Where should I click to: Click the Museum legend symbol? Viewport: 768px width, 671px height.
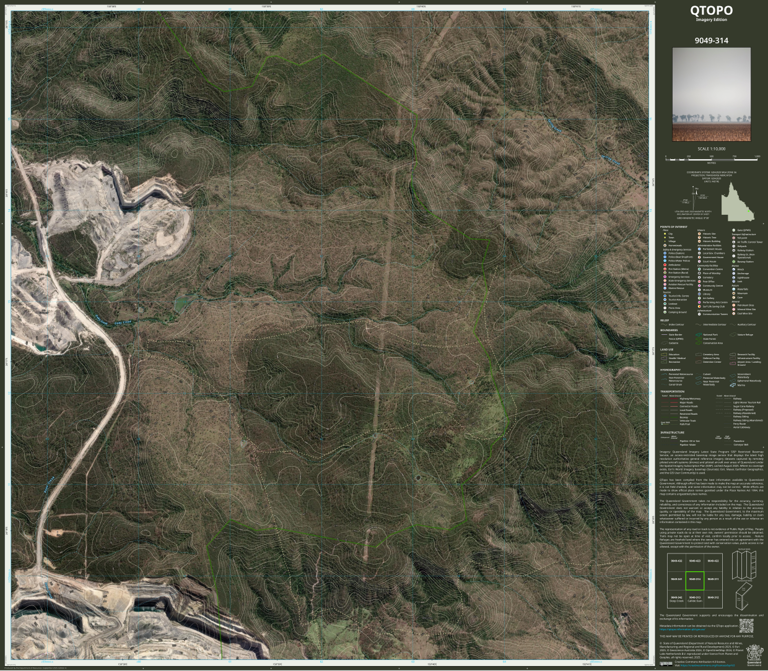pos(699,290)
